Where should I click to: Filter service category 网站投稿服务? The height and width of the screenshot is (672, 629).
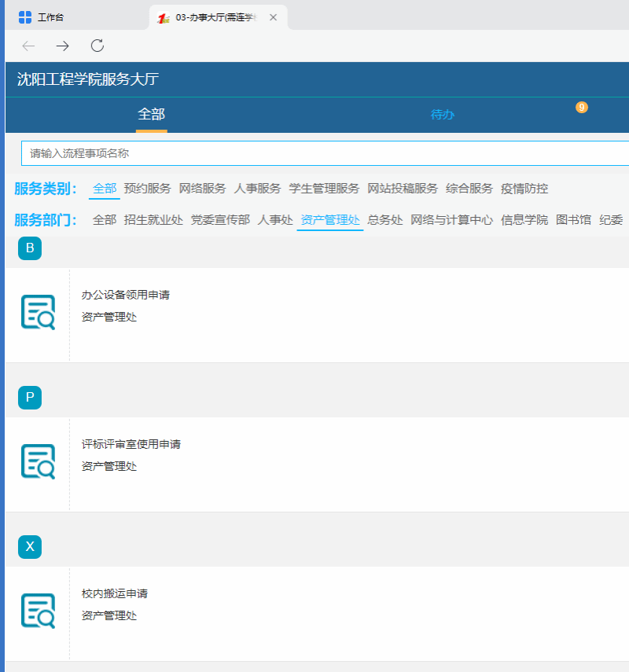click(x=403, y=189)
